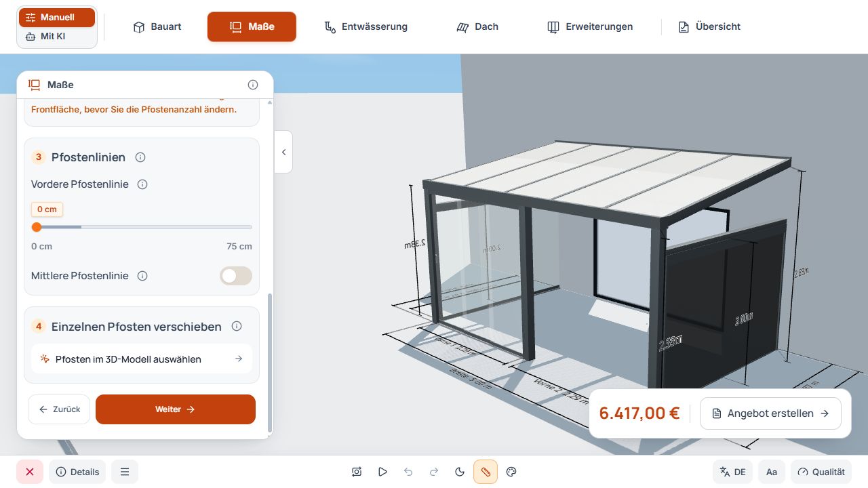Viewport: 868px width, 488px height.
Task: Collapse the side panel with chevron
Action: tap(283, 152)
